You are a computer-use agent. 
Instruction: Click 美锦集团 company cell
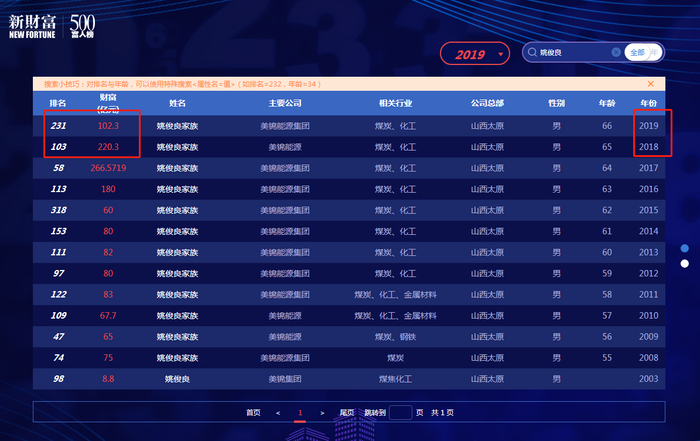(285, 379)
